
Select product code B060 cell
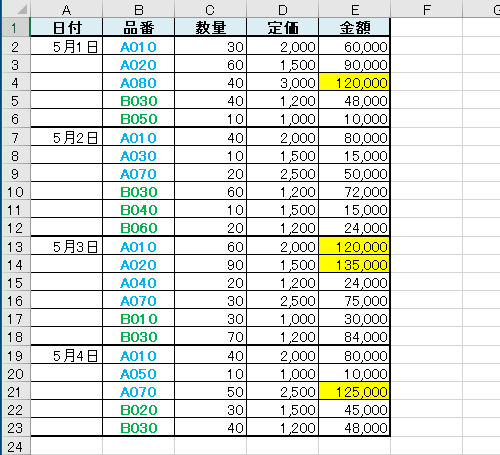pyautogui.click(x=138, y=227)
